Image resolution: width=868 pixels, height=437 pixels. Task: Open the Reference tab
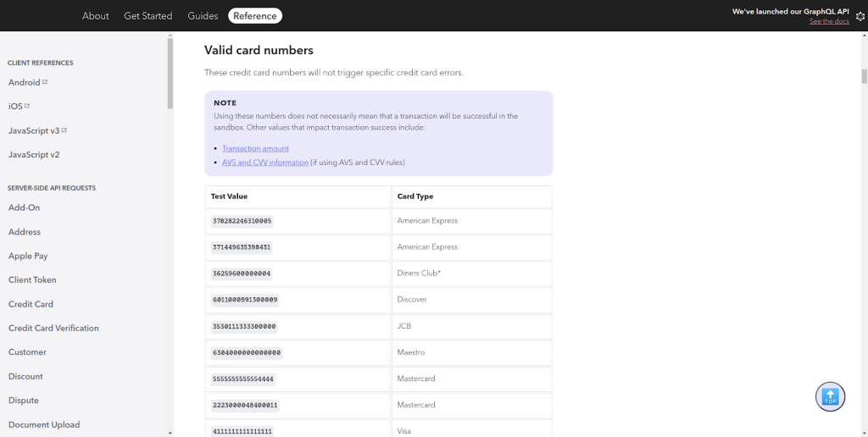pos(255,16)
